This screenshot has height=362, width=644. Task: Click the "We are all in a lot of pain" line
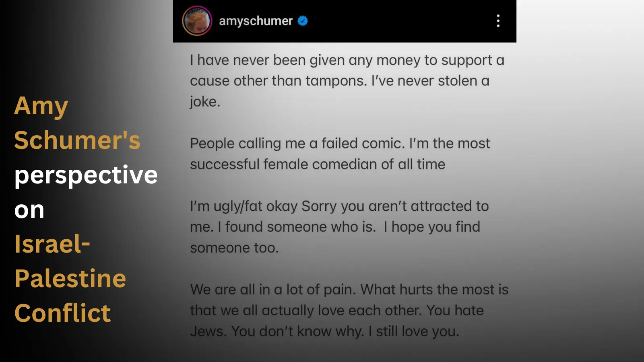(349, 290)
